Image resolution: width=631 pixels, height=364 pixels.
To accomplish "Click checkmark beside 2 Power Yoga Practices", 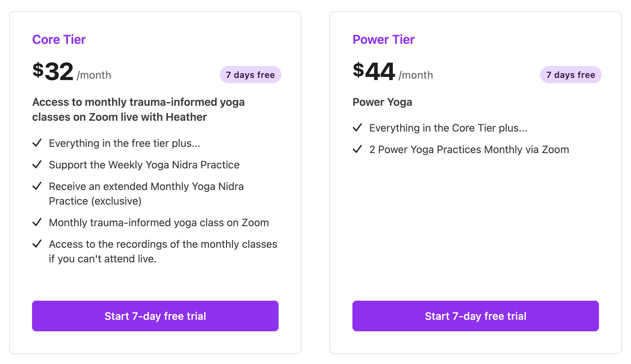I will coord(357,149).
